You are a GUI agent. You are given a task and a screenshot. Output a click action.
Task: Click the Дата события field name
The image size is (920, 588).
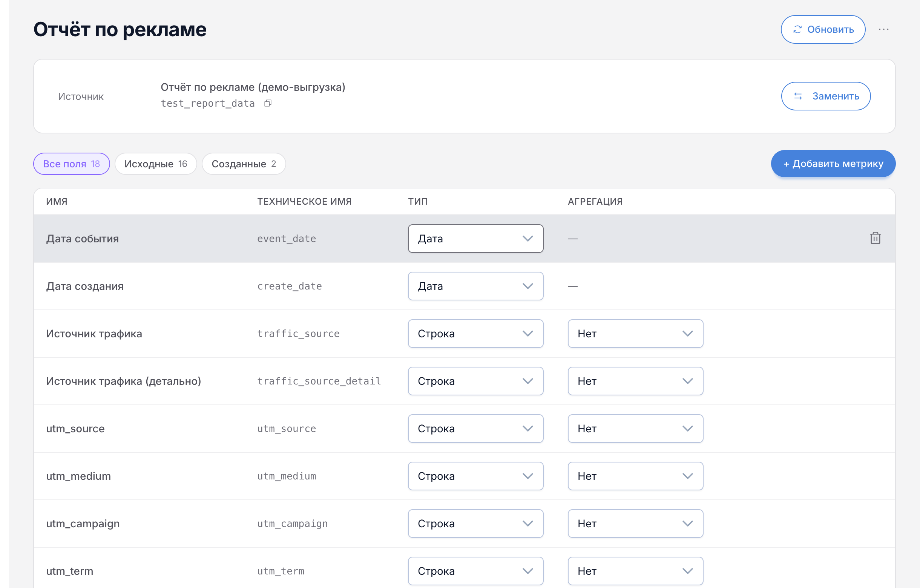[83, 239]
